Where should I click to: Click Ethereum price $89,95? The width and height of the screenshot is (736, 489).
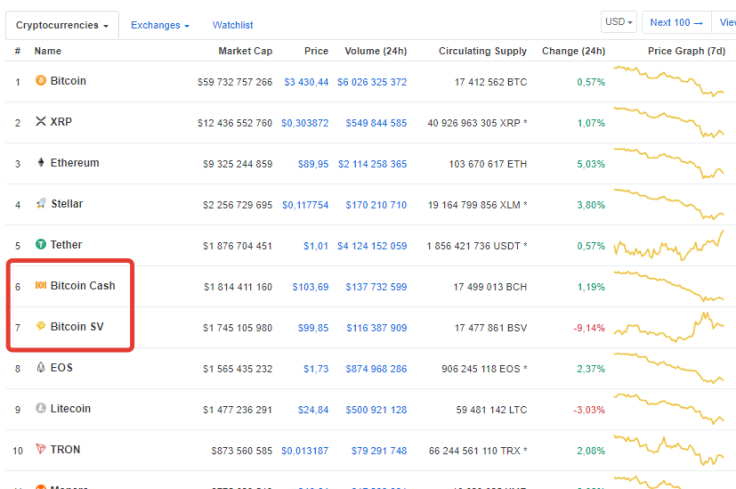tap(313, 164)
